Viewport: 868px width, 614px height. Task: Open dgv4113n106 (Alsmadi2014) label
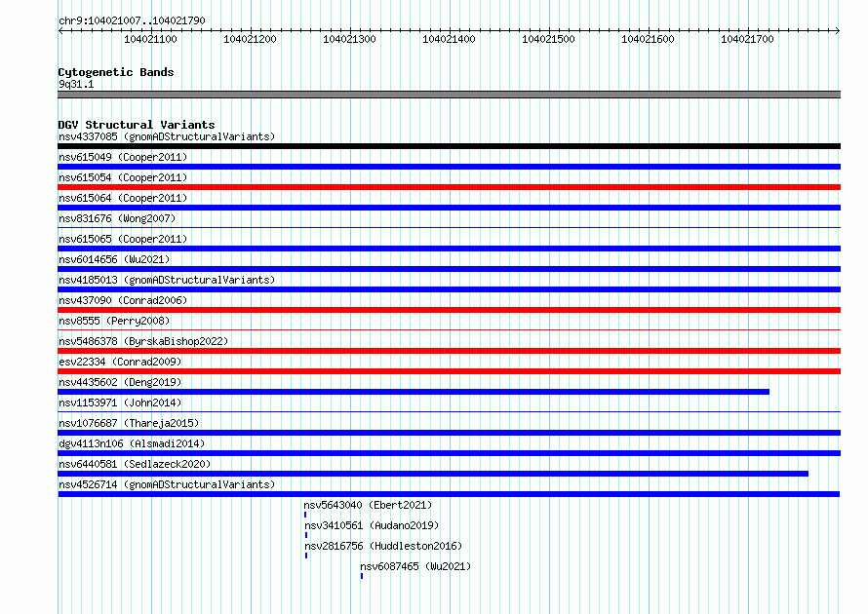click(x=132, y=443)
